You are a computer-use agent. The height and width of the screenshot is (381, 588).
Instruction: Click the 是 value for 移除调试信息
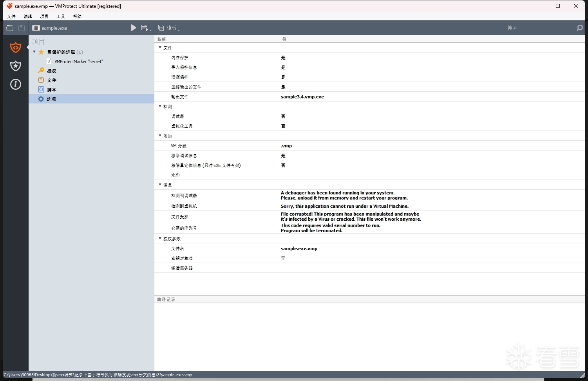click(x=283, y=156)
